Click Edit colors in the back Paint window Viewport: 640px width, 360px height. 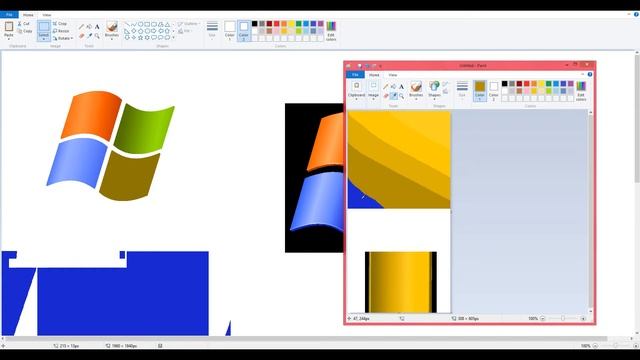pos(331,31)
